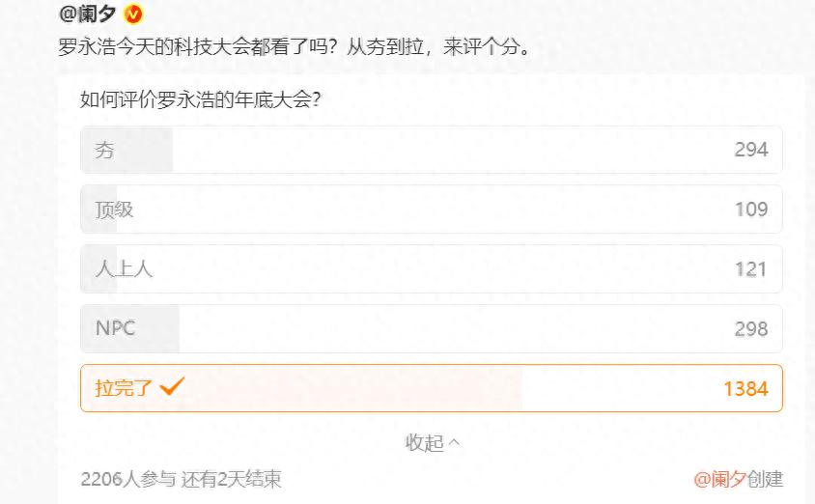Viewport: 815px width, 504px height.
Task: Click the 收起 collapse text
Action: pyautogui.click(x=424, y=443)
